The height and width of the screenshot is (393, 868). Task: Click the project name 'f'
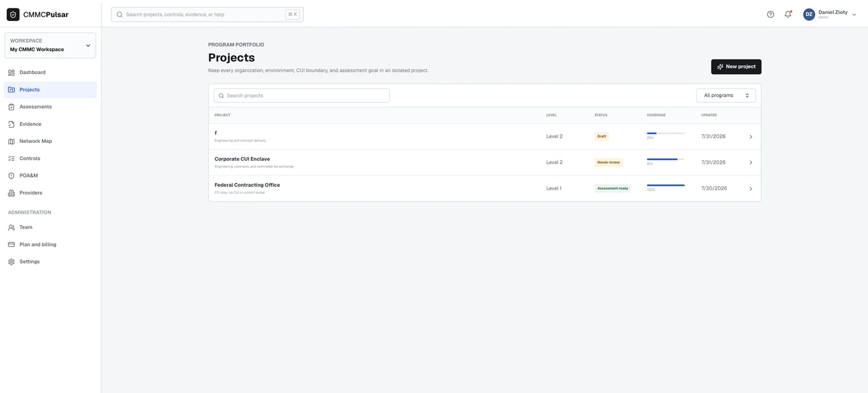coord(216,133)
